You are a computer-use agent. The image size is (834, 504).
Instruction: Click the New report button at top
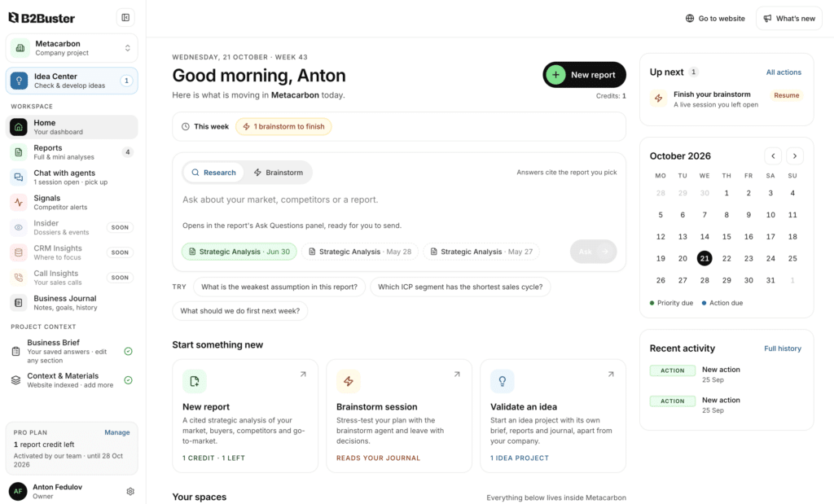coord(584,75)
